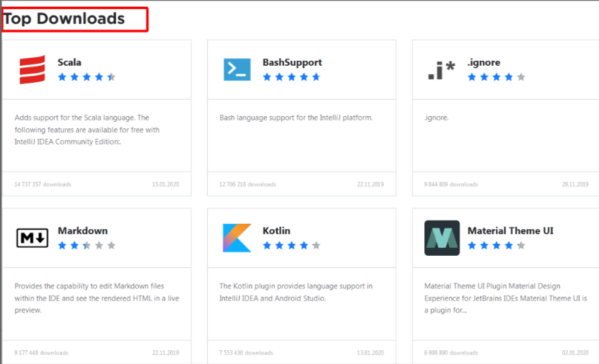Open the Markdown plugin title

coord(82,231)
